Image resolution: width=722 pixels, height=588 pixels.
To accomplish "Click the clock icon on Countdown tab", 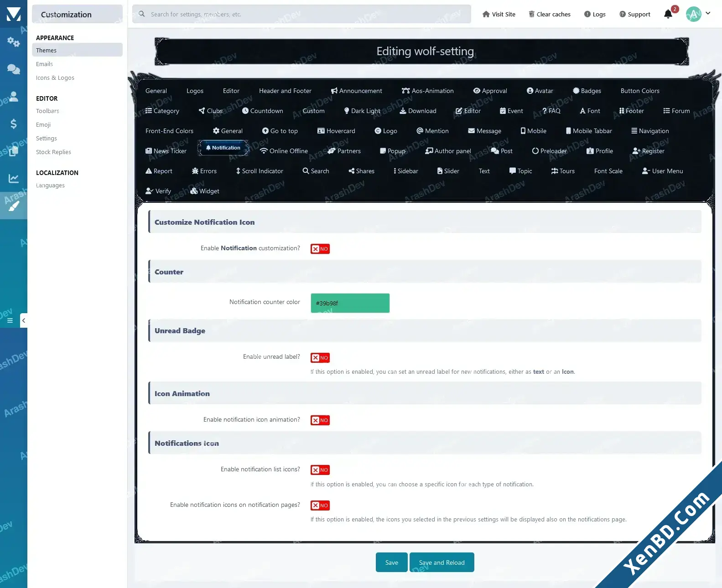I will tap(245, 111).
